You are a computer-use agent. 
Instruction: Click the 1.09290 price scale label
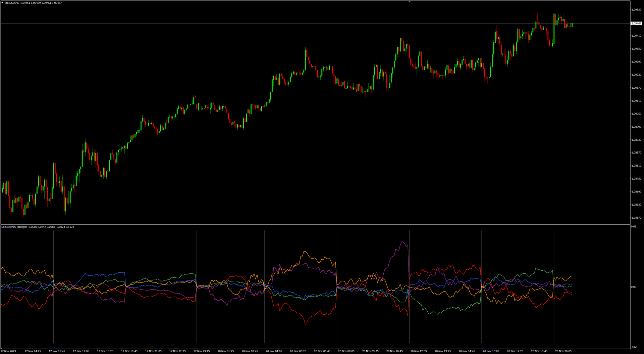(636, 62)
